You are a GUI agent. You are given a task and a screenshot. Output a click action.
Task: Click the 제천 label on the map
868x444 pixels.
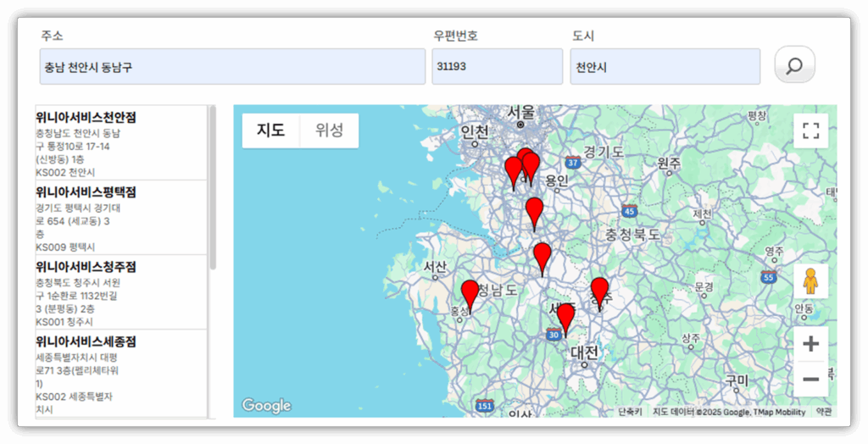(x=703, y=214)
